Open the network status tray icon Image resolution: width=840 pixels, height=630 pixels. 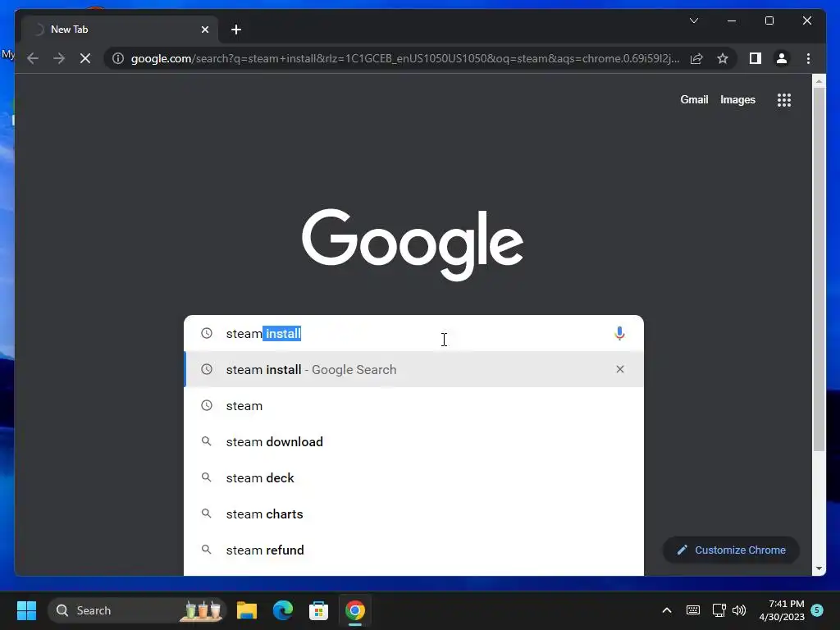pos(719,610)
